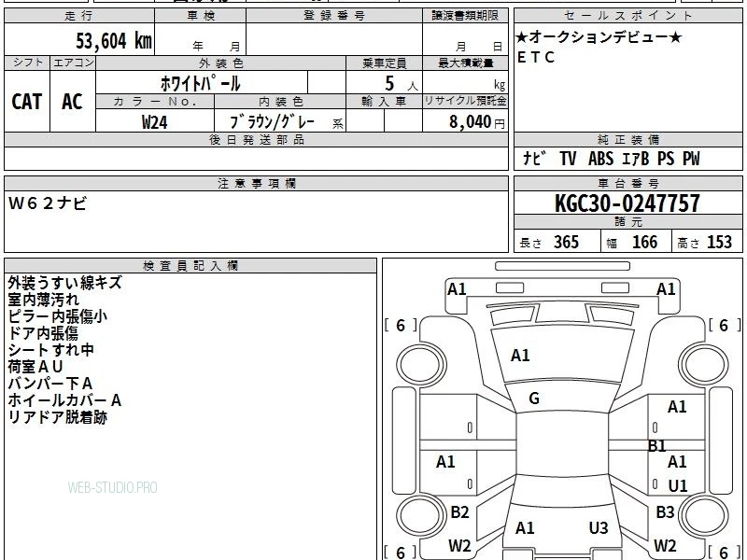Click the ABS equipment entry
This screenshot has height=560, width=747.
point(600,158)
